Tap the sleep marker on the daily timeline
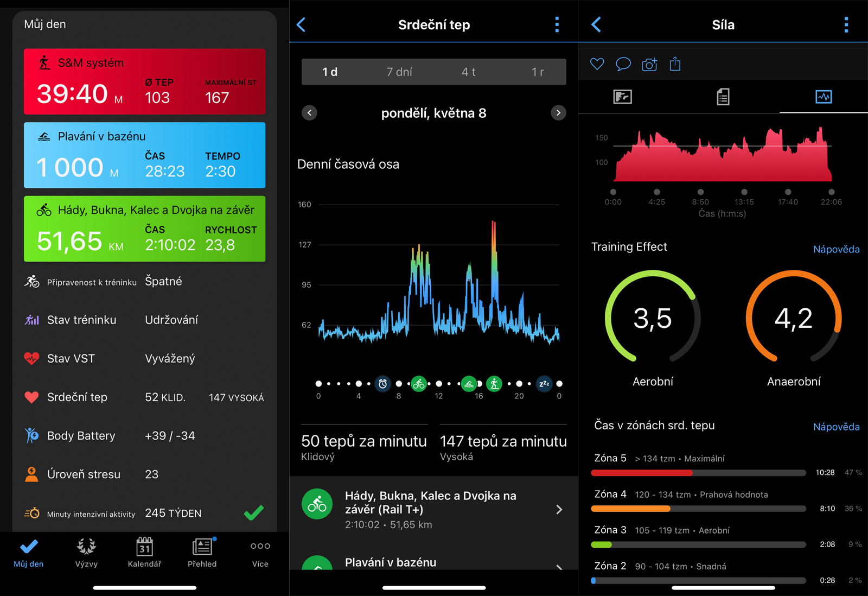Screen dimensions: 868x596 point(544,384)
